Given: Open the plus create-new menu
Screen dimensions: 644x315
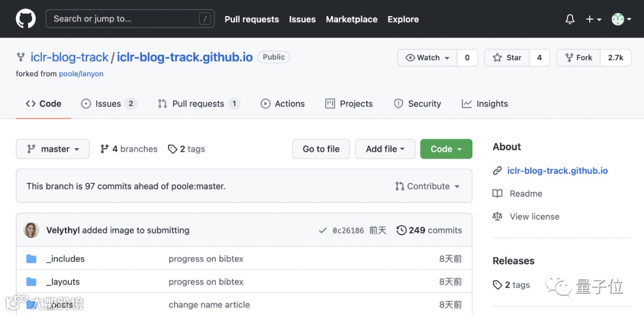Looking at the screenshot, I should [x=593, y=19].
